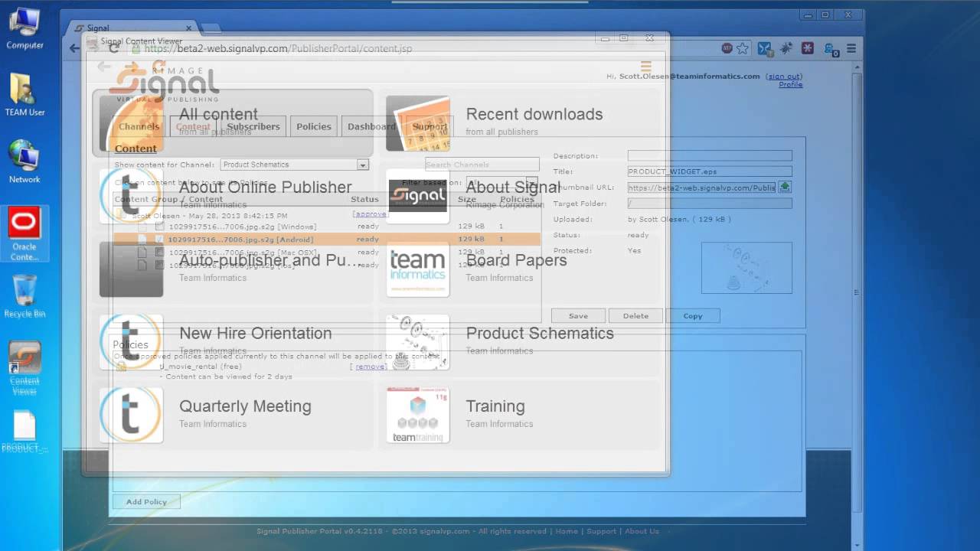The height and width of the screenshot is (551, 980).
Task: Open the Network desktop icon
Action: [x=24, y=161]
